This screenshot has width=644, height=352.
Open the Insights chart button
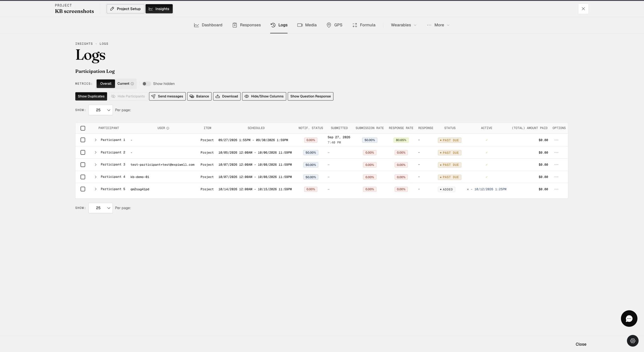click(159, 9)
